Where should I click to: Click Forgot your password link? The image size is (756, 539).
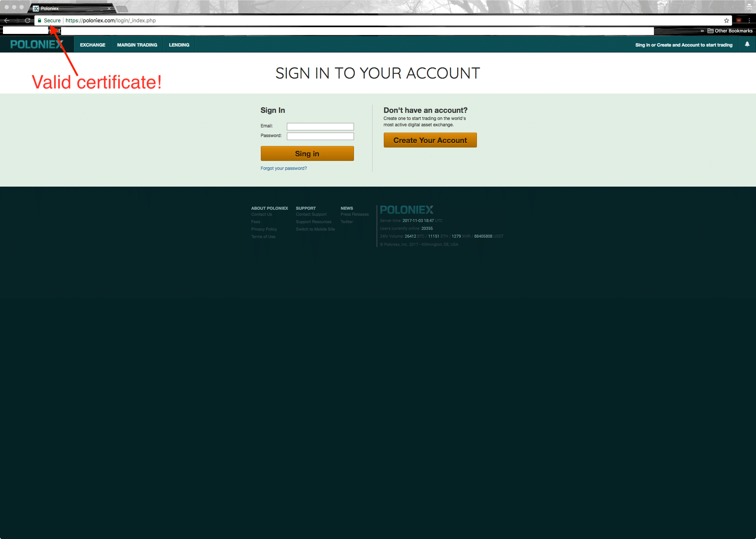pos(284,168)
